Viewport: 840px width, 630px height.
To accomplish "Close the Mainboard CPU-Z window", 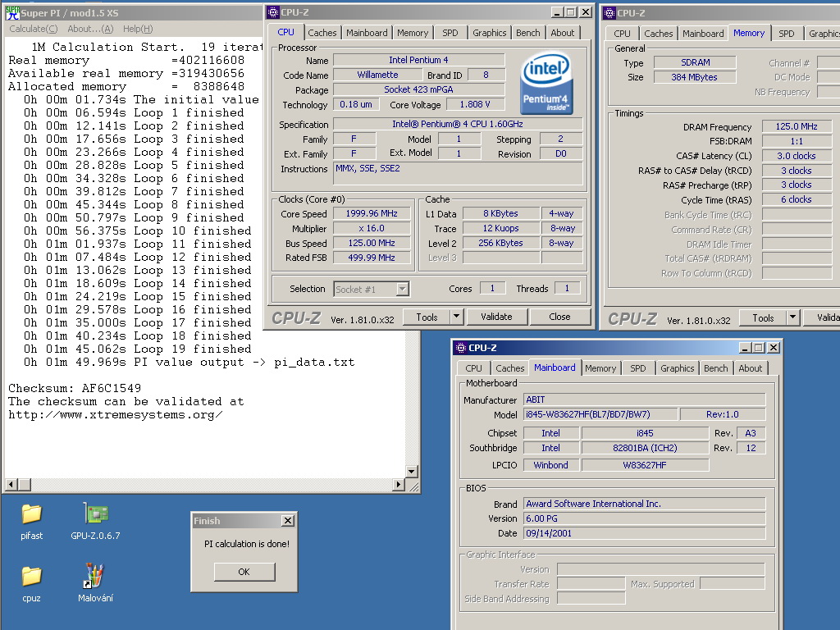I will 774,348.
